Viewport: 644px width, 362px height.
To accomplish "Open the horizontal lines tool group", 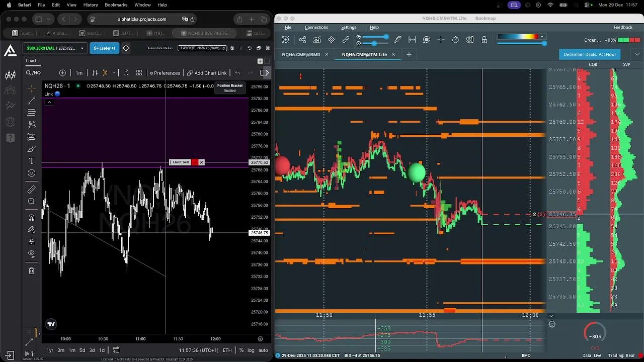I will tap(31, 113).
